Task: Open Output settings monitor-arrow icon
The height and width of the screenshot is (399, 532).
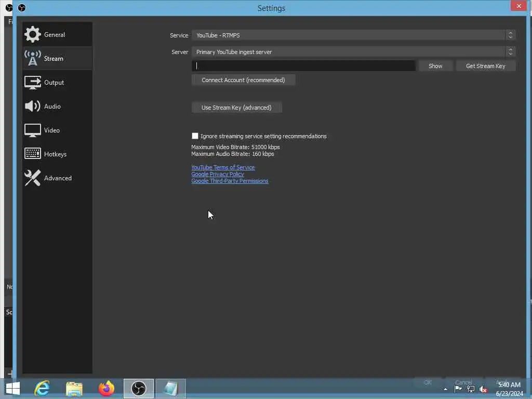Action: pos(33,83)
